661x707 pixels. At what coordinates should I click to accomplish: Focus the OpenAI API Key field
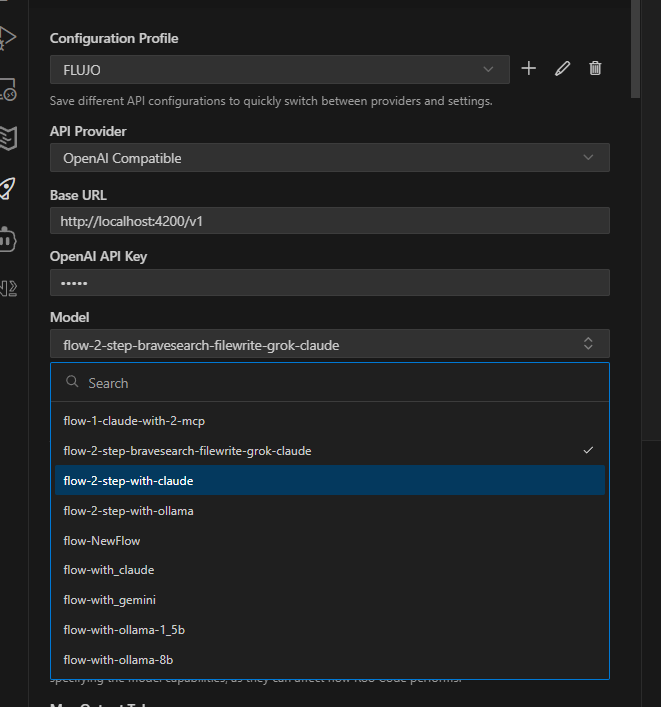(x=329, y=283)
